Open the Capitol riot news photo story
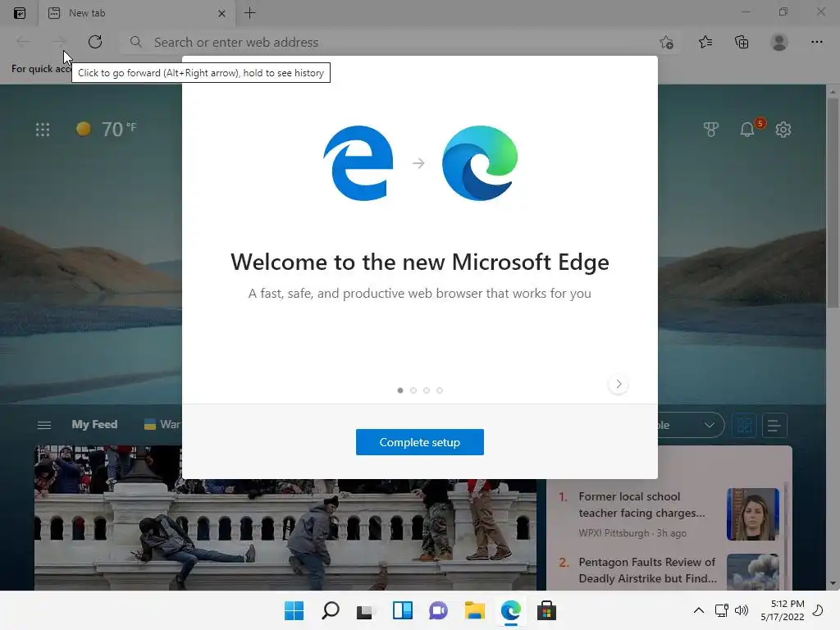Viewport: 840px width, 630px height. pos(285,535)
